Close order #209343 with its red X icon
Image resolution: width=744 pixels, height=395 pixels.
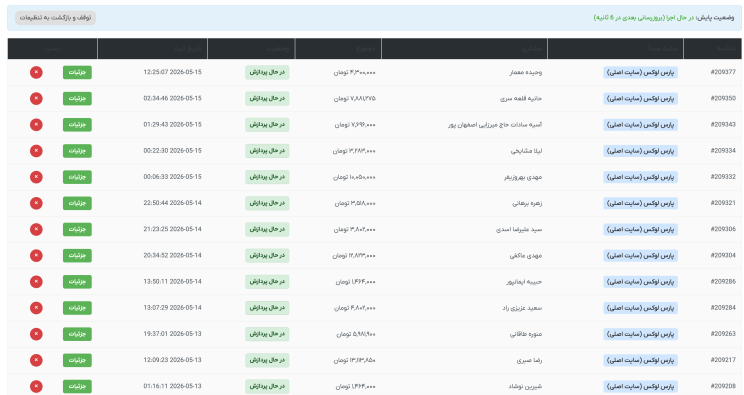point(36,124)
